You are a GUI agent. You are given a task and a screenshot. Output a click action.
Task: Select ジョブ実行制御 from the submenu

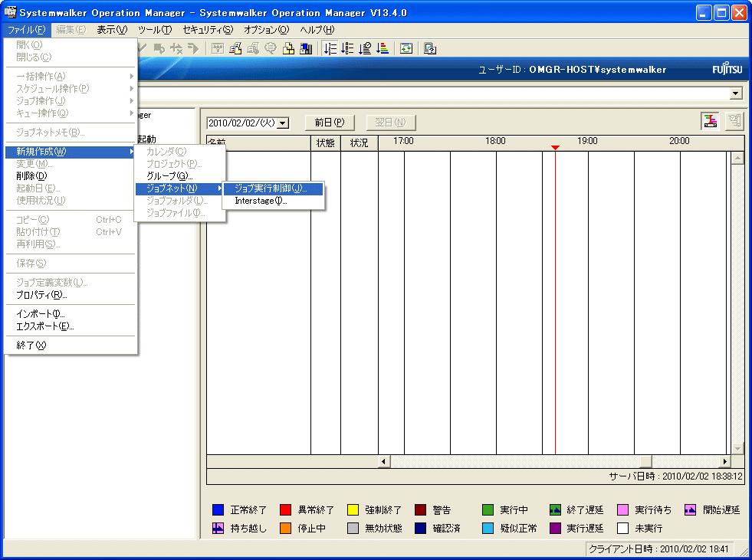(271, 188)
